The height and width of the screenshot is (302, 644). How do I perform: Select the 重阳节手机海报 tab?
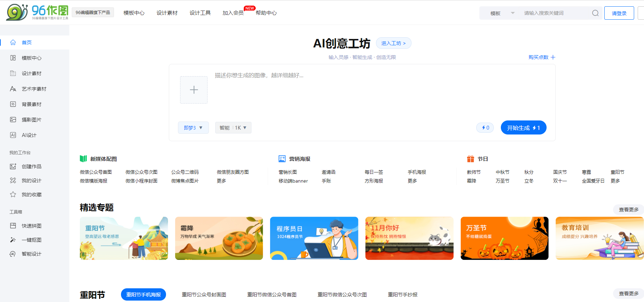click(144, 295)
